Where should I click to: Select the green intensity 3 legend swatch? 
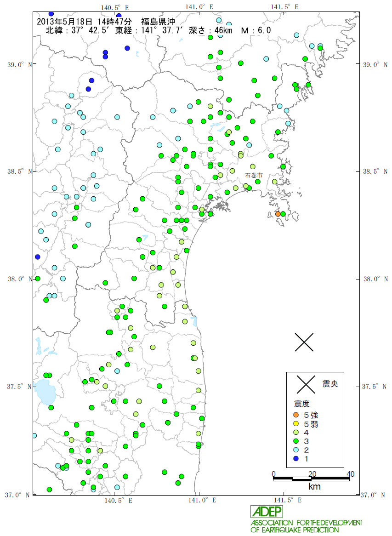pyautogui.click(x=296, y=441)
